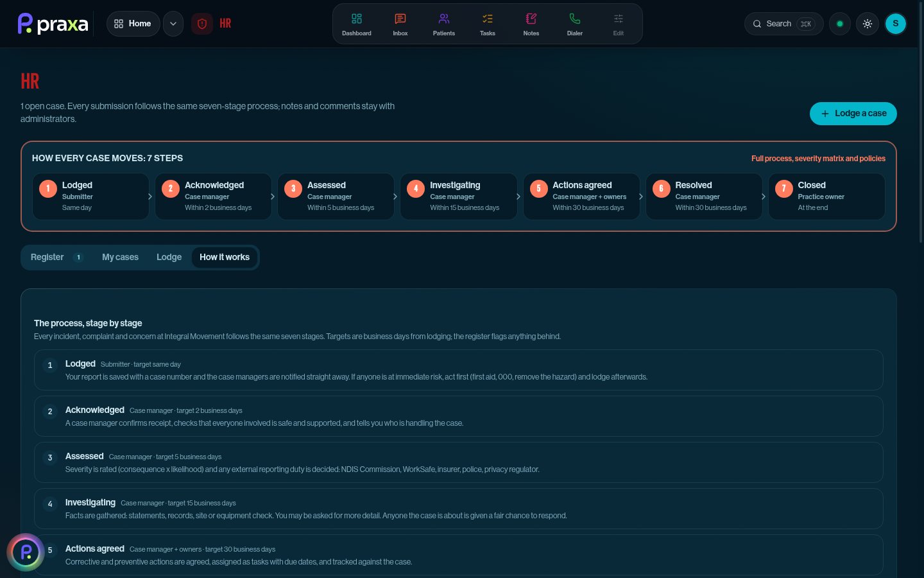Viewport: 924px width, 578px height.
Task: Open the Notes icon
Action: pyautogui.click(x=531, y=19)
